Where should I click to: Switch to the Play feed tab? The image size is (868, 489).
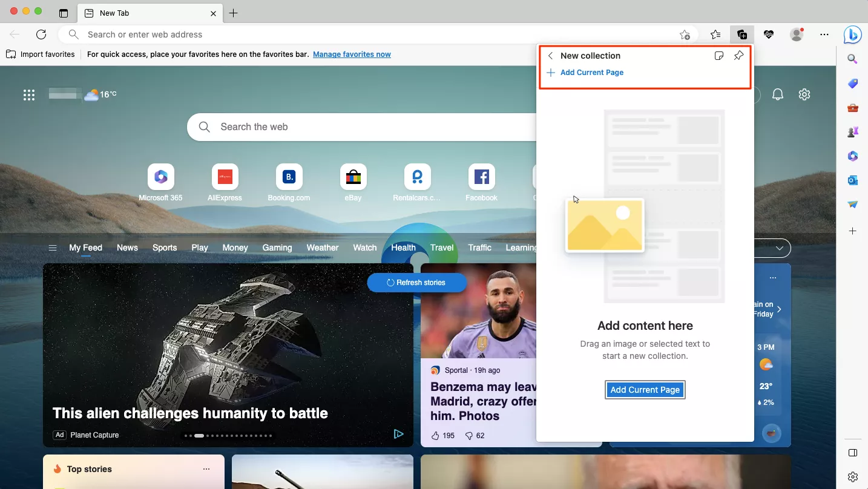click(x=200, y=248)
